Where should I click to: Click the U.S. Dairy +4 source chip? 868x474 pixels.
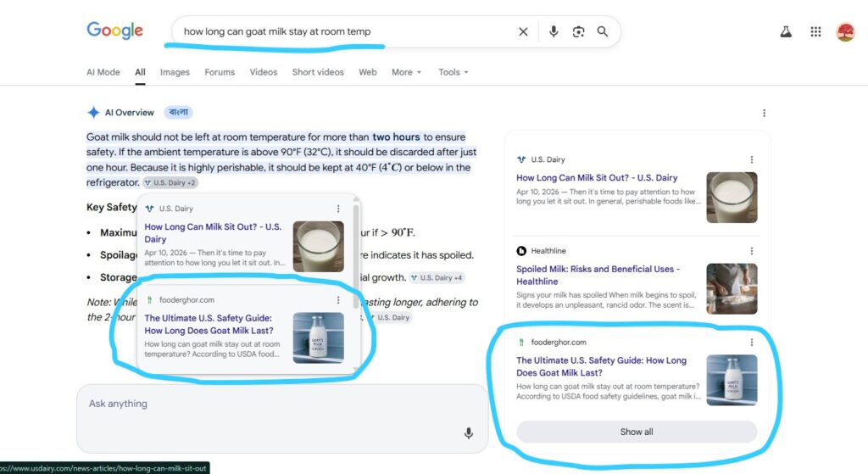click(437, 278)
